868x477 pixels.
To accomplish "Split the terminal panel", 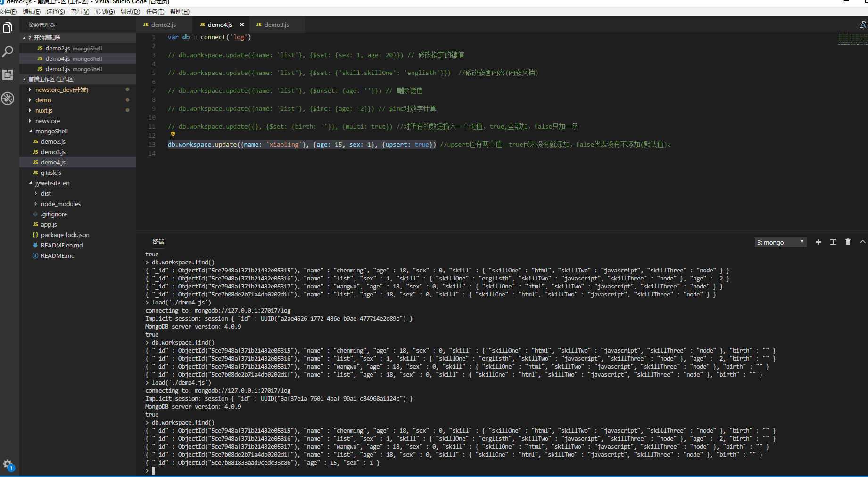I will click(x=833, y=242).
